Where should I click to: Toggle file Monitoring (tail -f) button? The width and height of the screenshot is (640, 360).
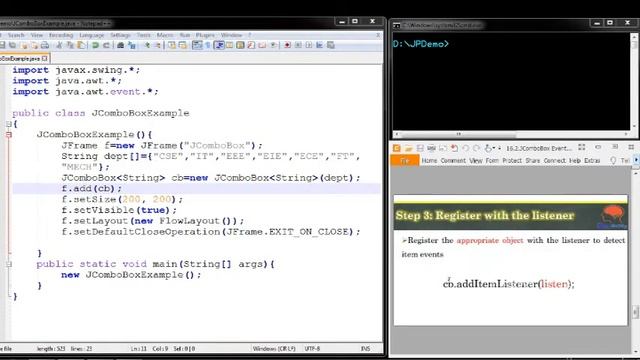273,45
